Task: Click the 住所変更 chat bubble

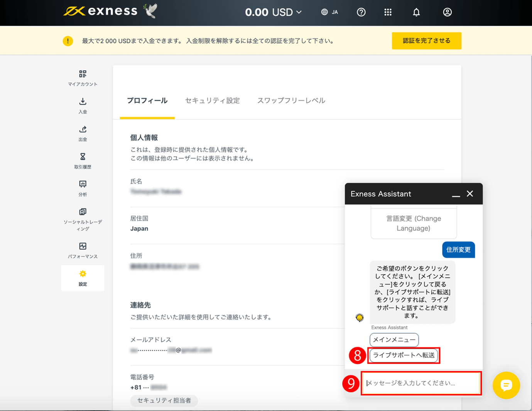Action: (x=458, y=250)
